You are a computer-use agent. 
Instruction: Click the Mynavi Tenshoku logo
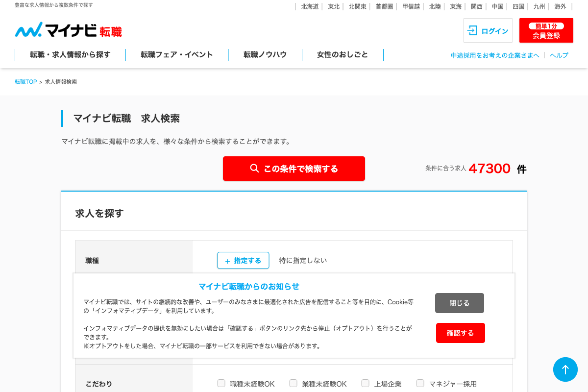click(x=69, y=30)
